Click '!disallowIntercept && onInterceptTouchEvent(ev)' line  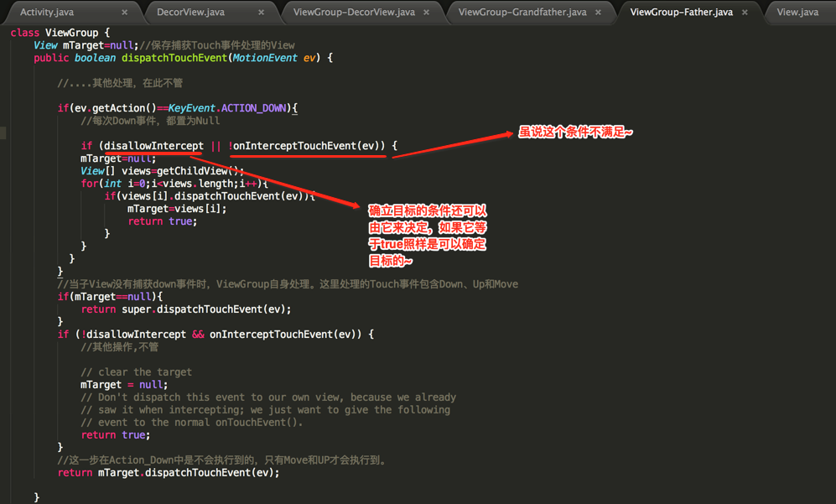[215, 335]
